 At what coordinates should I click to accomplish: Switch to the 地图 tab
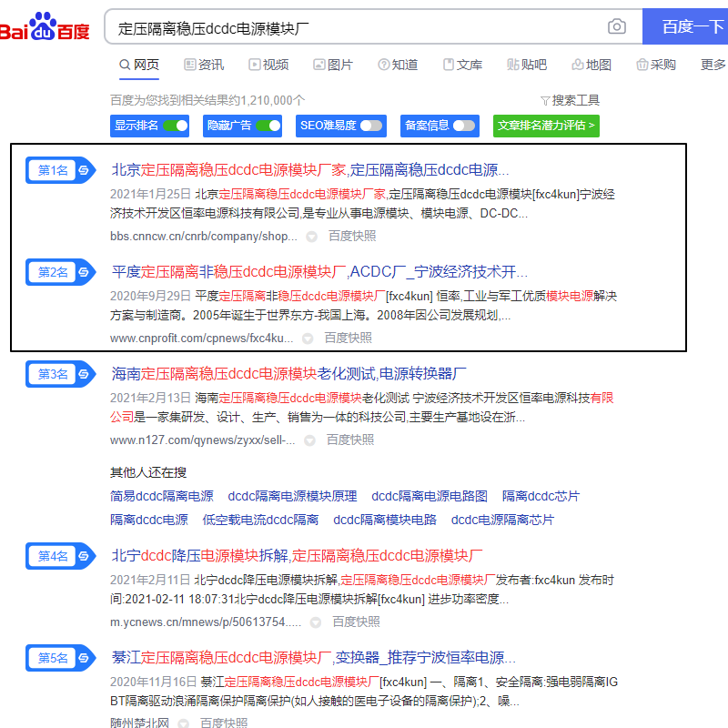click(x=591, y=65)
